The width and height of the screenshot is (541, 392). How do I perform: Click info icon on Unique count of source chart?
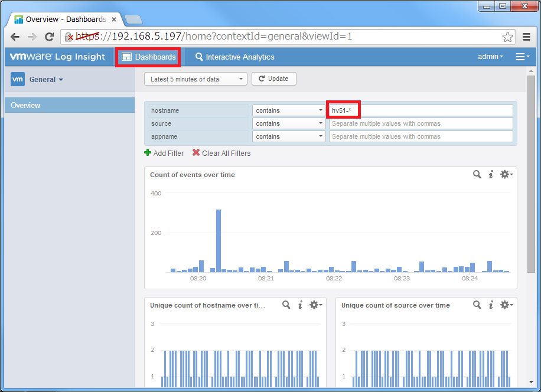click(491, 305)
